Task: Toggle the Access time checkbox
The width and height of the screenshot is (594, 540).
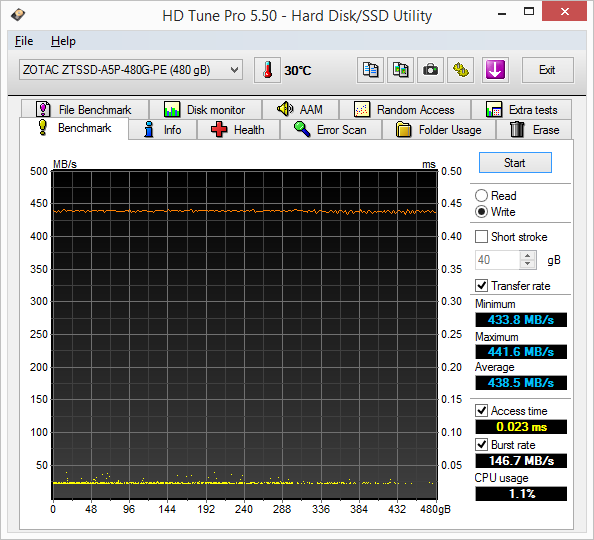Action: click(x=481, y=410)
